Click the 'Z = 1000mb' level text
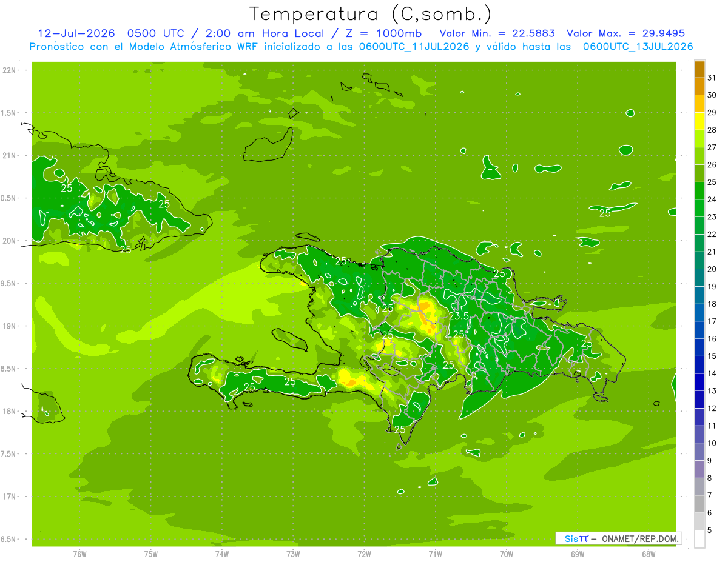Viewport: 728px width, 562px height. coord(383,33)
